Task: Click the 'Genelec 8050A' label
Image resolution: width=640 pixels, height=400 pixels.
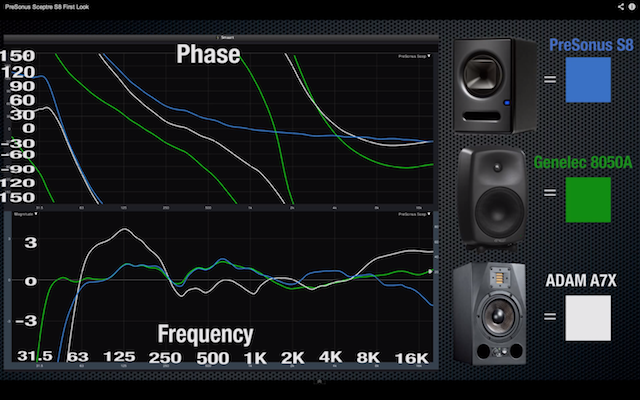Action: (583, 162)
